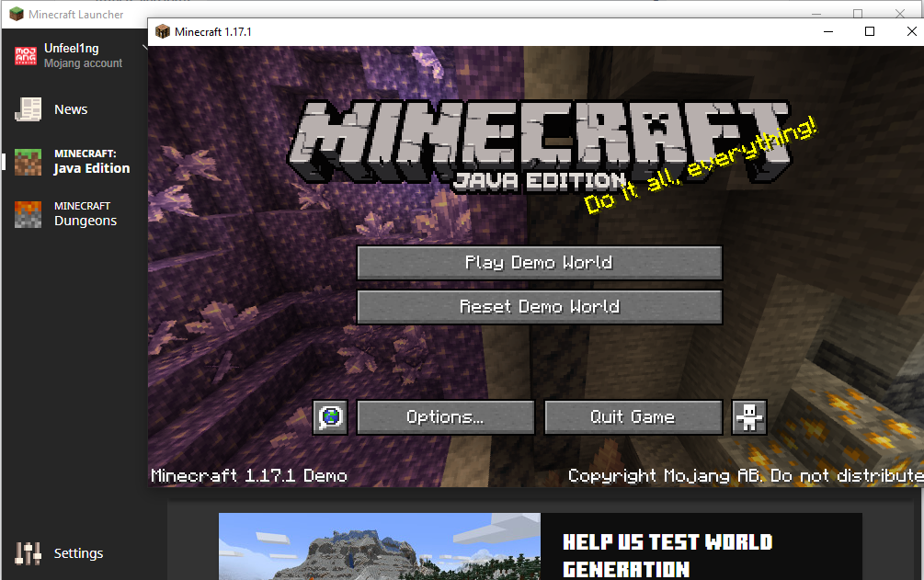Click the Mojang account avatar icon

point(26,55)
